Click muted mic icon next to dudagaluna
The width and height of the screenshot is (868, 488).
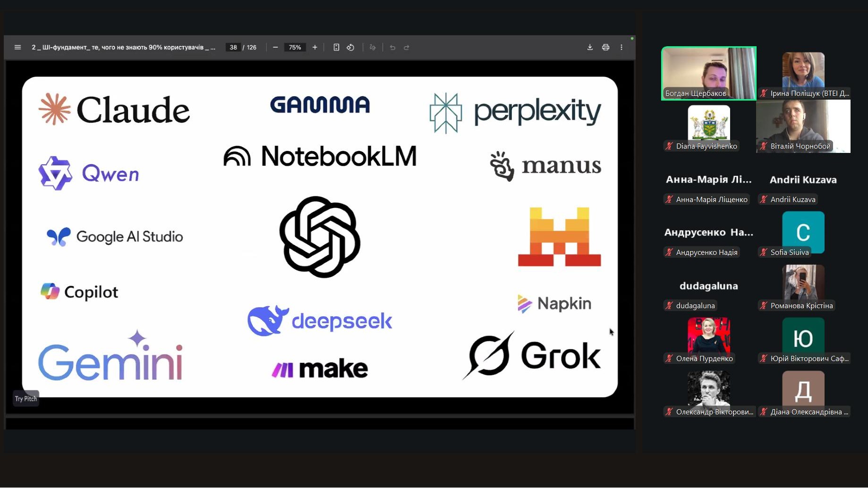tap(669, 306)
